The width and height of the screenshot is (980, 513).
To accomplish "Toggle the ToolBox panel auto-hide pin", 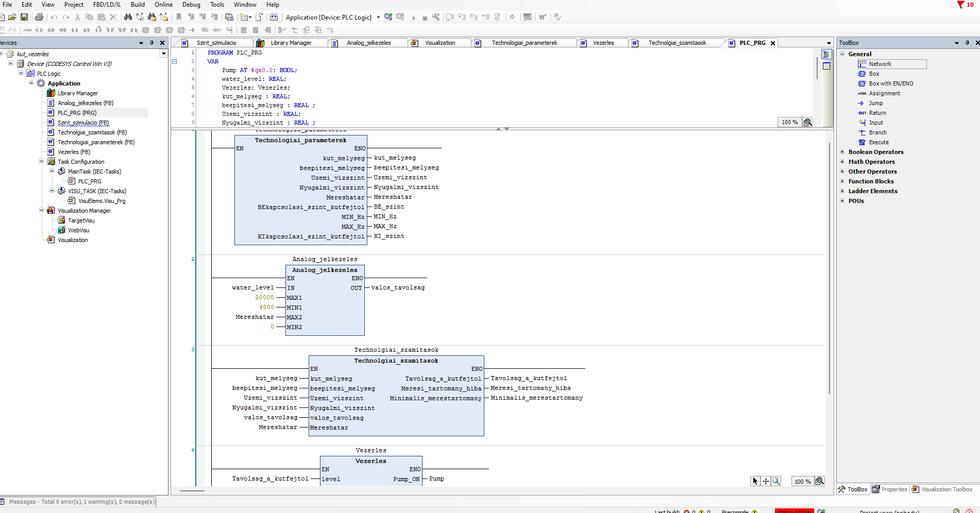I will point(967,43).
